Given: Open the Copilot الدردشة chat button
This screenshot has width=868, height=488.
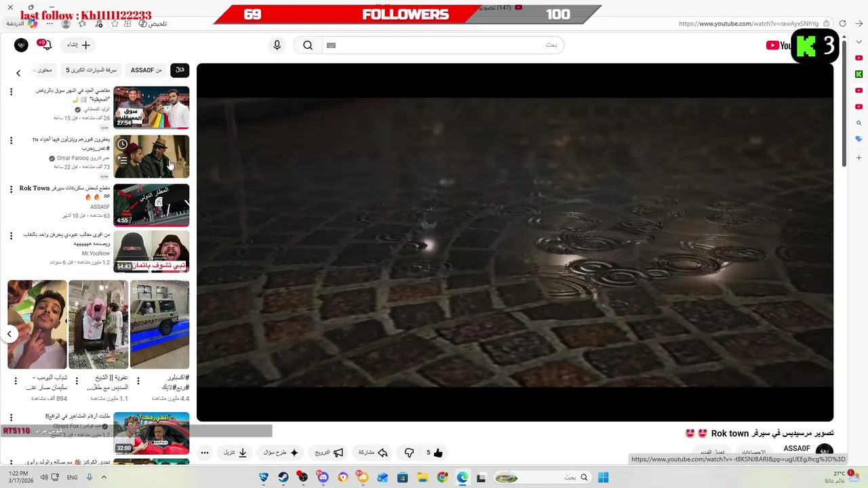Looking at the screenshot, I should (22, 24).
